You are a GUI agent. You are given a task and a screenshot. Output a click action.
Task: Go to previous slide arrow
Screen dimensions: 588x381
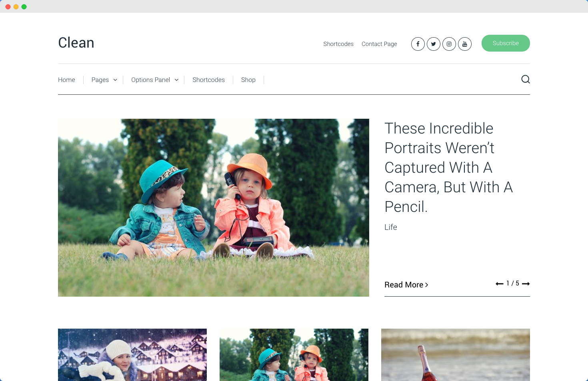[x=499, y=283]
